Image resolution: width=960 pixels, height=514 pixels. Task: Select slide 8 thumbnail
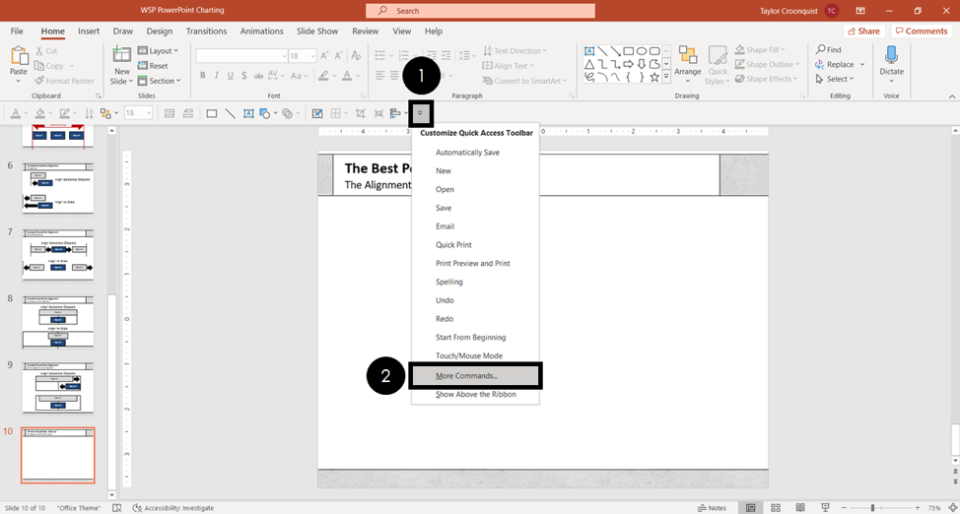point(58,322)
